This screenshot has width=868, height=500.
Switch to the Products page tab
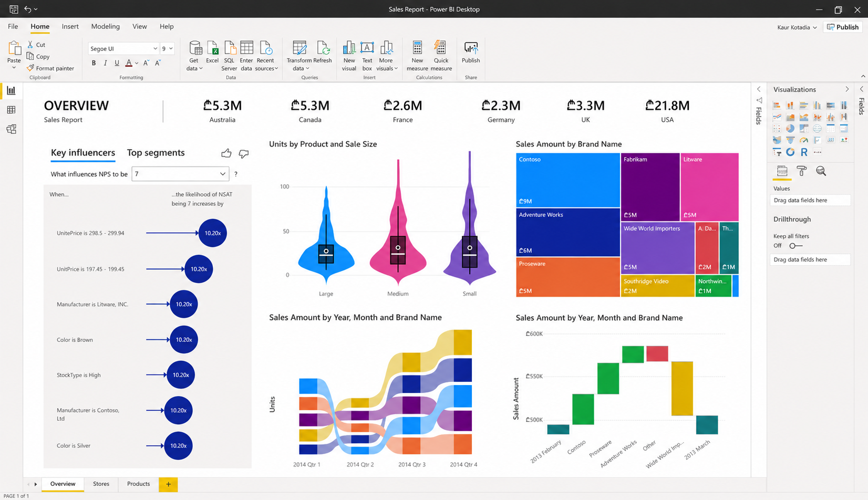click(x=138, y=484)
